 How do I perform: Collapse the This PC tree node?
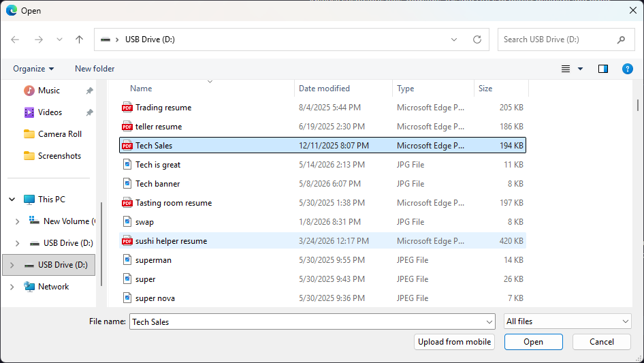coord(12,200)
